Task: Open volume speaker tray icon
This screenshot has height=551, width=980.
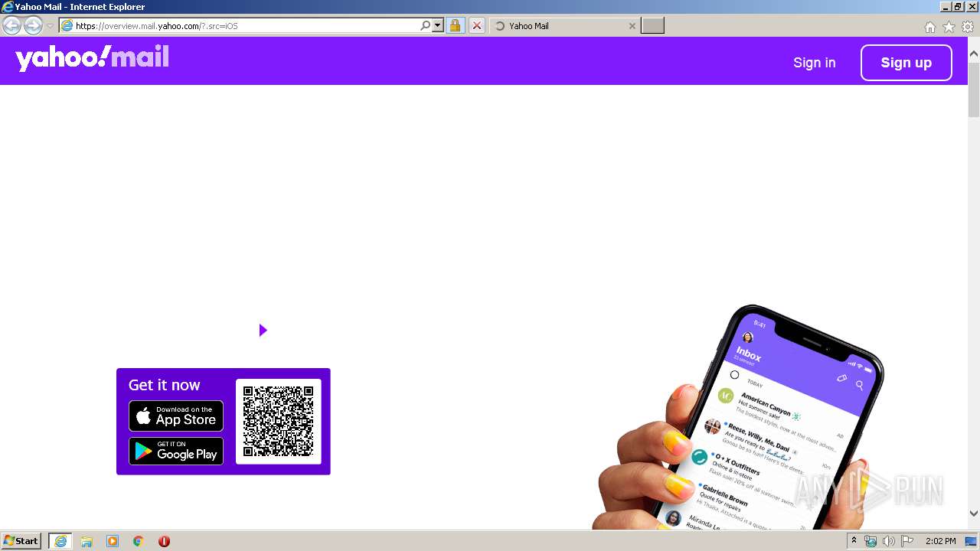Action: [888, 541]
